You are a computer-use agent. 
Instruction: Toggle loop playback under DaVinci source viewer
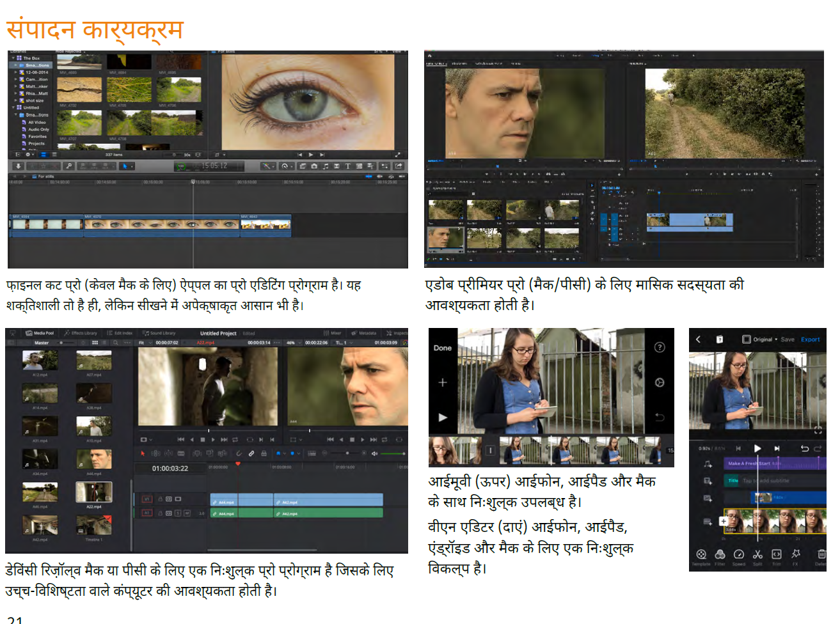point(235,440)
